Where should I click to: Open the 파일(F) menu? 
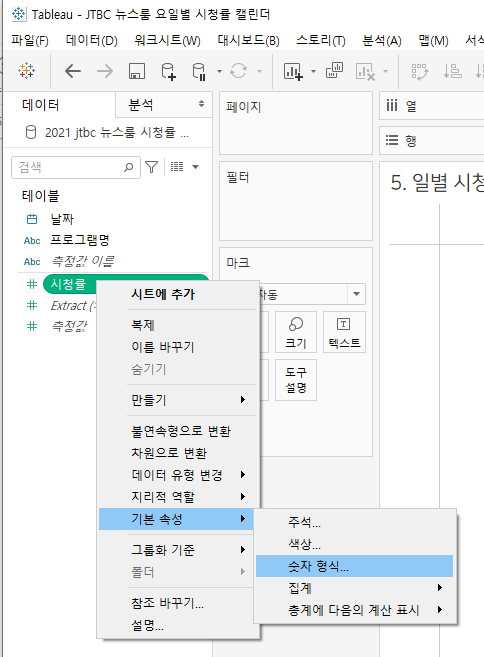(30, 41)
